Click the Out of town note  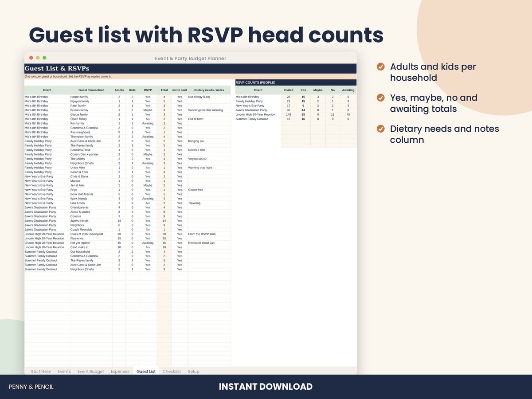click(209, 119)
